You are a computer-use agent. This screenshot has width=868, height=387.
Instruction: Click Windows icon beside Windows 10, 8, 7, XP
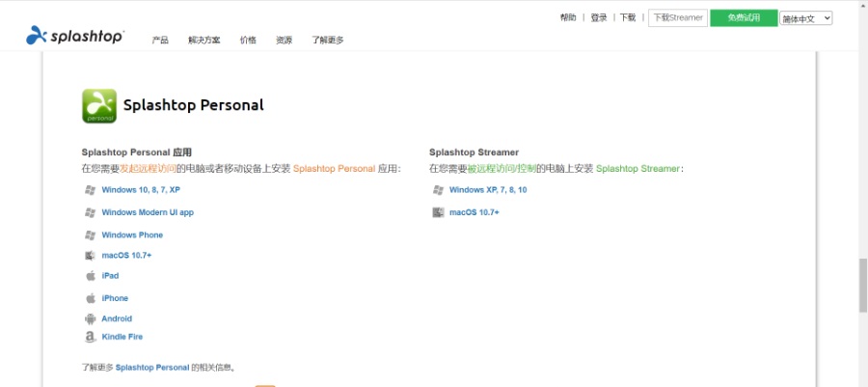coord(91,190)
